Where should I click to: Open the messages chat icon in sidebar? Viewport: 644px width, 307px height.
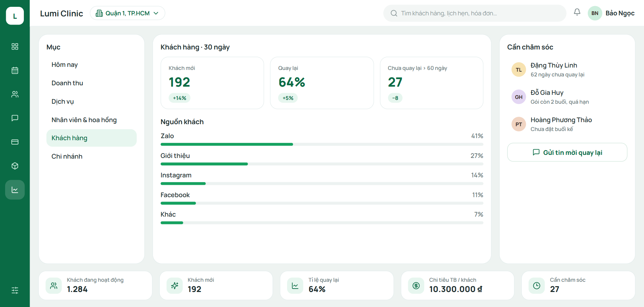coord(15,118)
